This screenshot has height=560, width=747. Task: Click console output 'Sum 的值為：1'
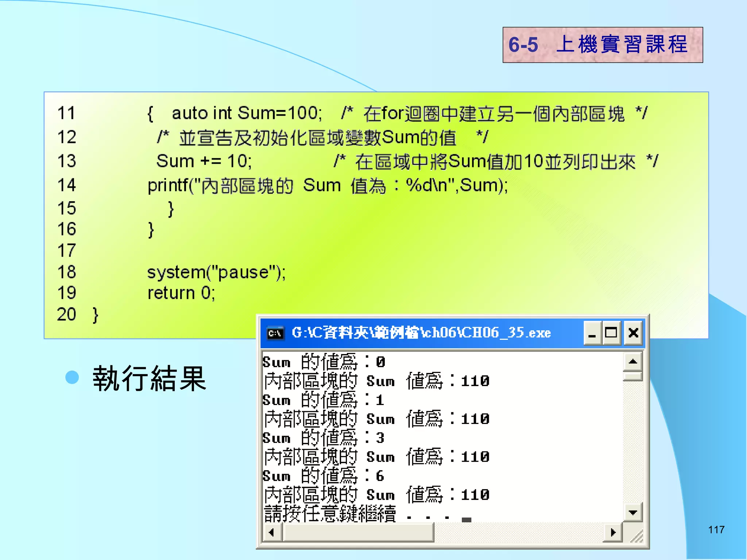tap(323, 400)
